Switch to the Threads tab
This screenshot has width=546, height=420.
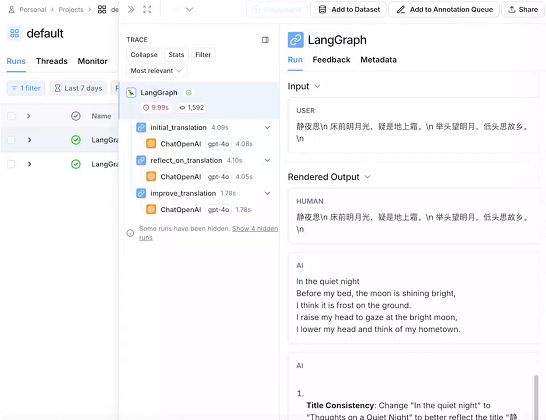pyautogui.click(x=52, y=61)
